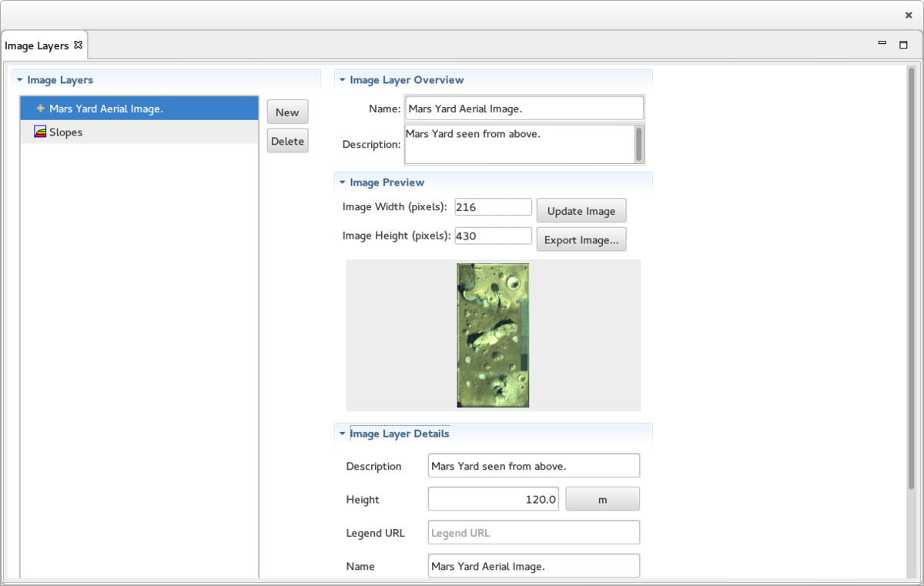Switch to the Image Layers tab
The height and width of the screenshot is (586, 924).
click(x=37, y=45)
